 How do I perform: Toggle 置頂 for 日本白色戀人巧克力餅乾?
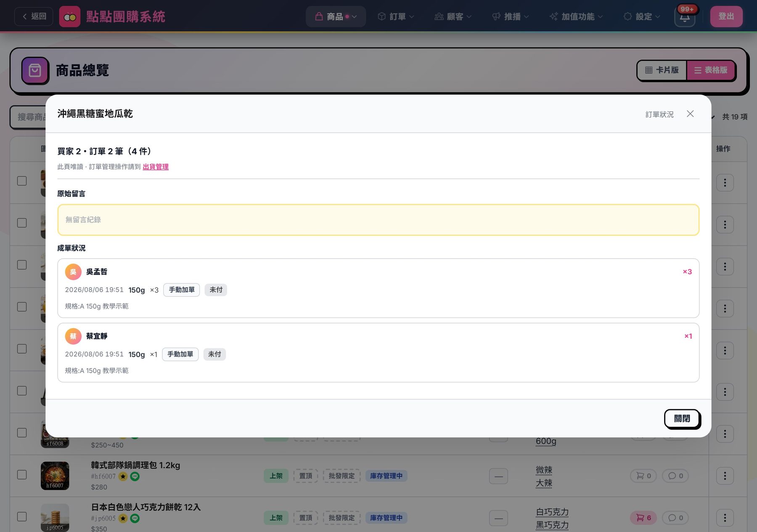(306, 518)
